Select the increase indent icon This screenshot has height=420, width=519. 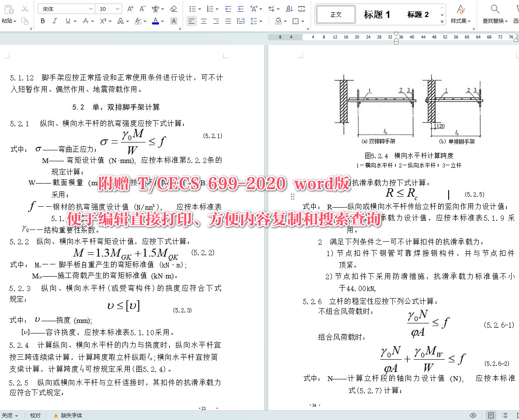coord(241,9)
